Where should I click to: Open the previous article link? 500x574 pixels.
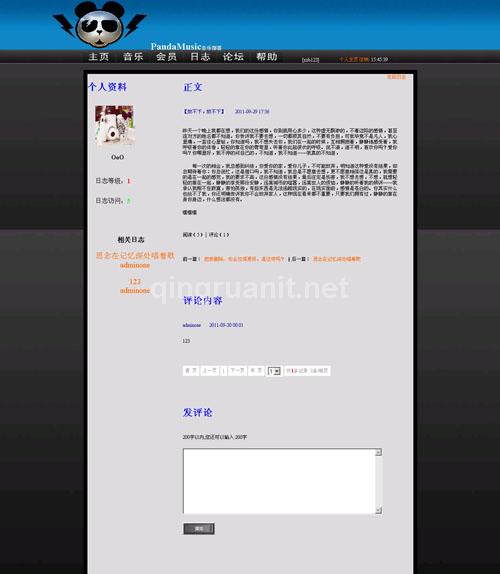point(244,259)
